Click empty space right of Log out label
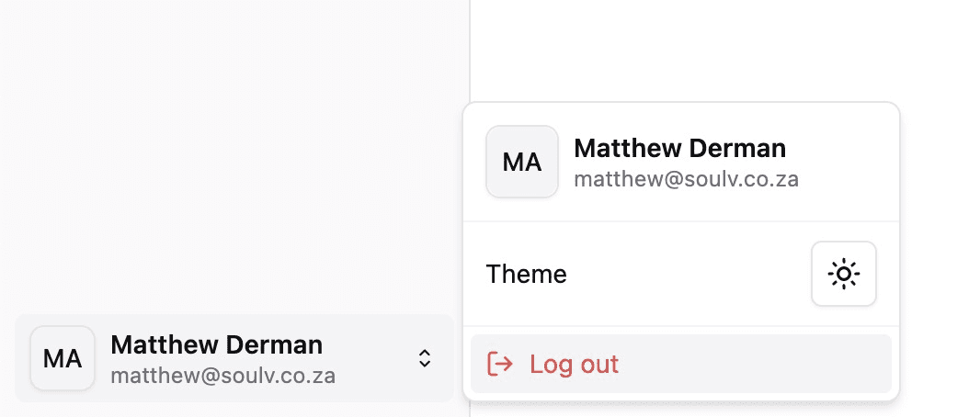The image size is (980, 417). tap(754, 364)
